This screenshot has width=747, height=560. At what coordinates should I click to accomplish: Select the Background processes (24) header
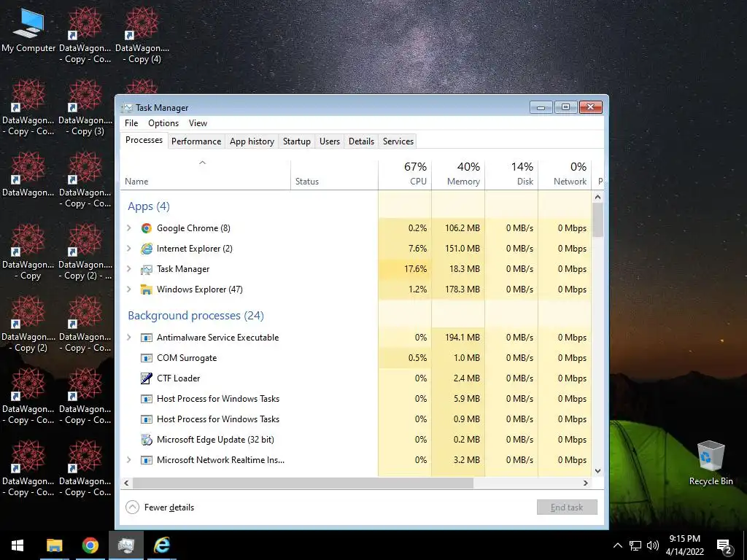[x=196, y=316]
